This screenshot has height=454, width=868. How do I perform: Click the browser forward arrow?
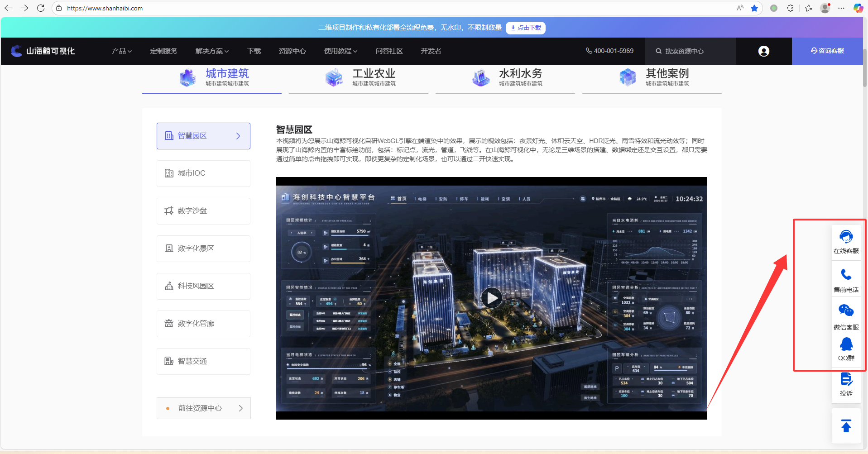click(x=24, y=8)
